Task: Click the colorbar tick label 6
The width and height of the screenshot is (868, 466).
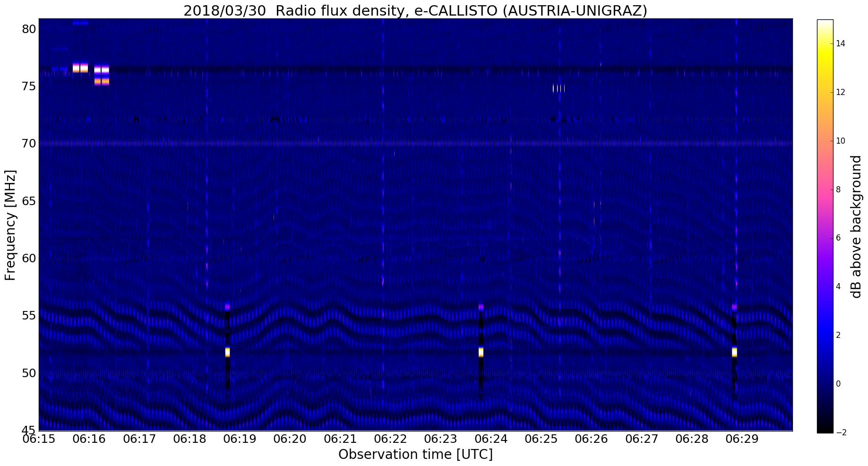Action: click(x=838, y=238)
